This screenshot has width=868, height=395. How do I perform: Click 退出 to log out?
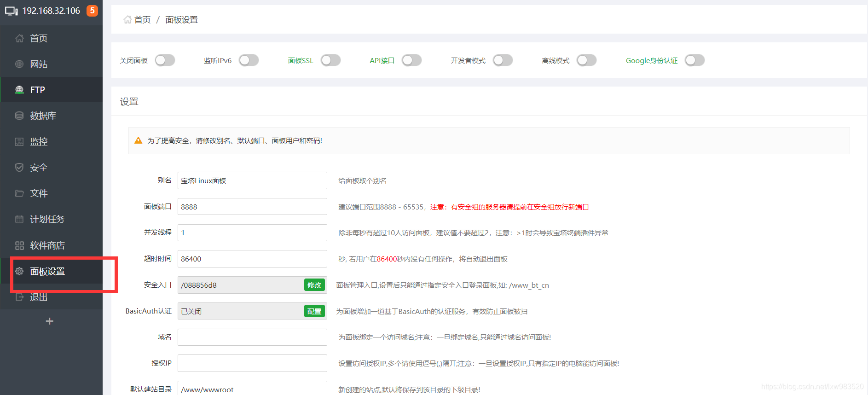[x=52, y=297]
